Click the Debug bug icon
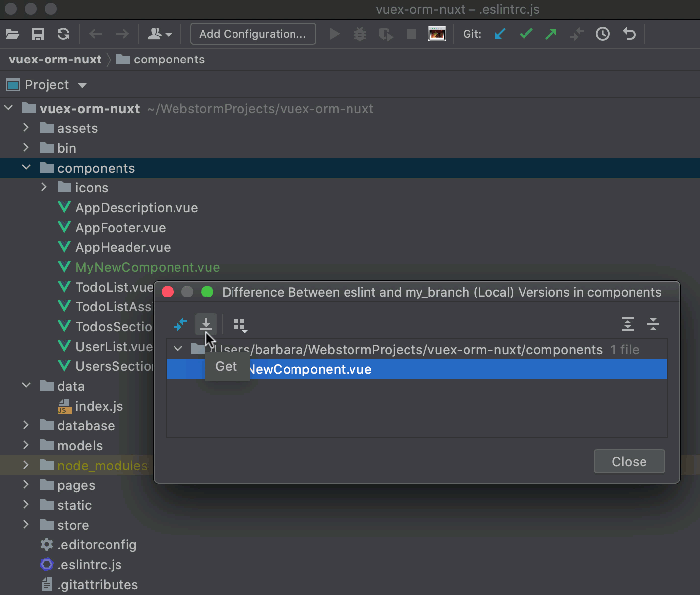Image resolution: width=700 pixels, height=595 pixels. tap(360, 34)
